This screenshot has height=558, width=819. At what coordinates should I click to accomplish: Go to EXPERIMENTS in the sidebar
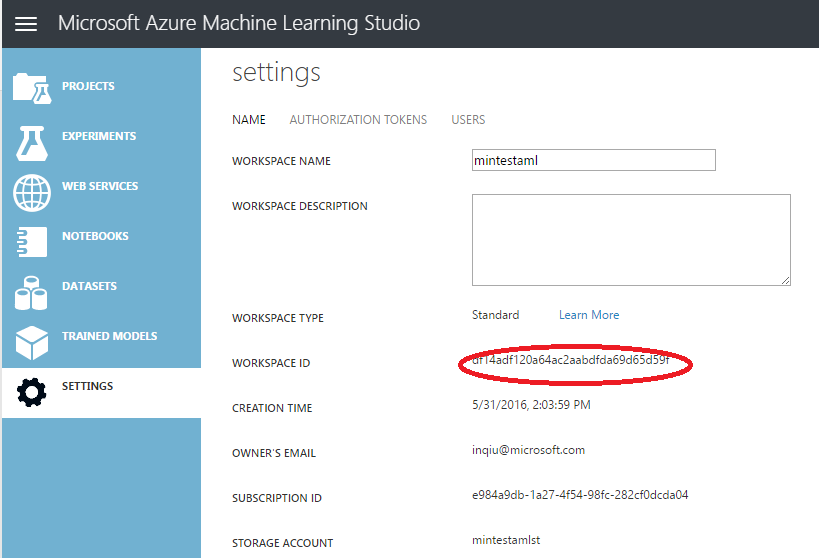pos(99,136)
